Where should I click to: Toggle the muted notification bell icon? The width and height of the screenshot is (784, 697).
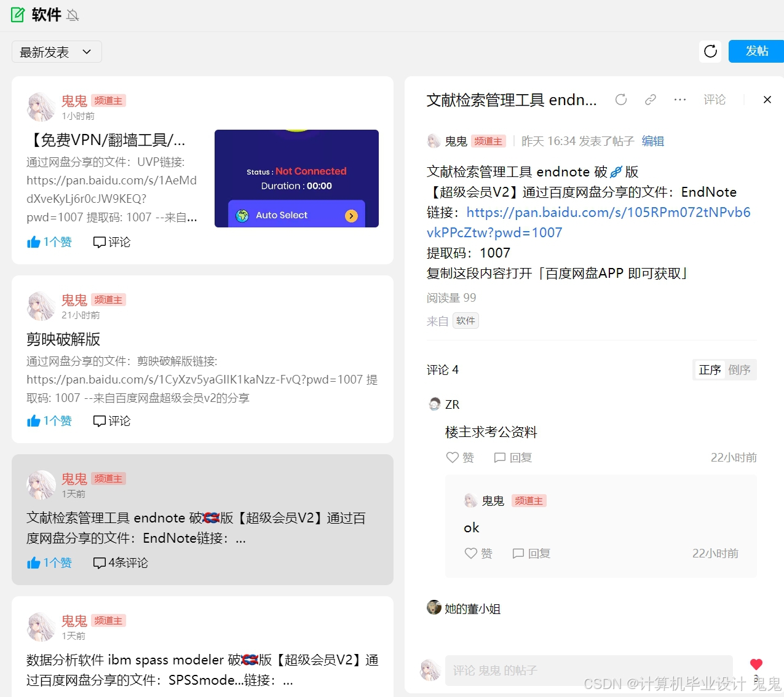pos(73,15)
